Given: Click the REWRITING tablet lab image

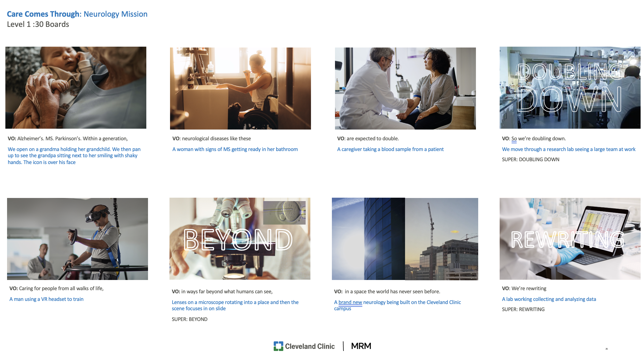Looking at the screenshot, I should click(570, 239).
